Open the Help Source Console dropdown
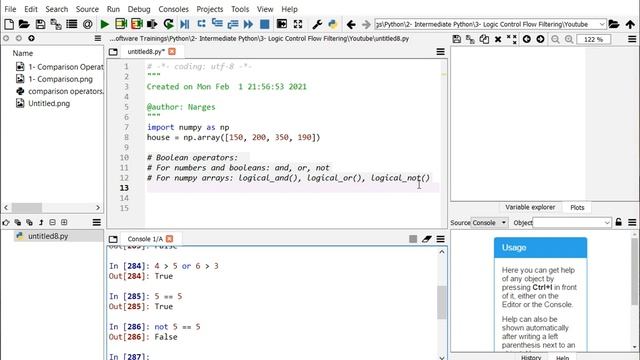This screenshot has width=640, height=360. (489, 222)
